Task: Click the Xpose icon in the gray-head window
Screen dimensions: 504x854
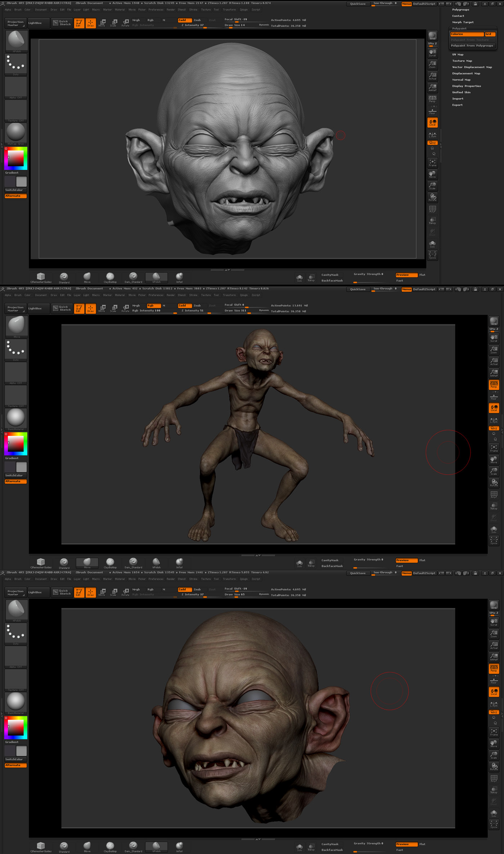Action: click(x=432, y=255)
